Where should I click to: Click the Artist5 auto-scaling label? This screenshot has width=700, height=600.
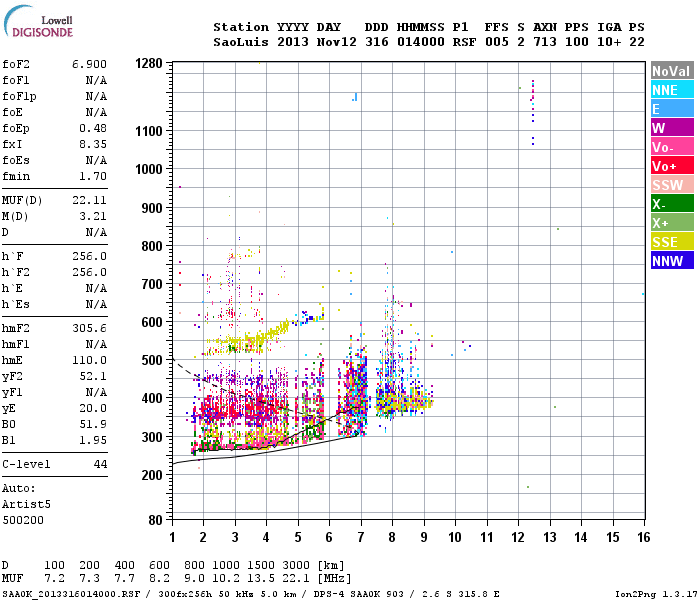[26, 504]
